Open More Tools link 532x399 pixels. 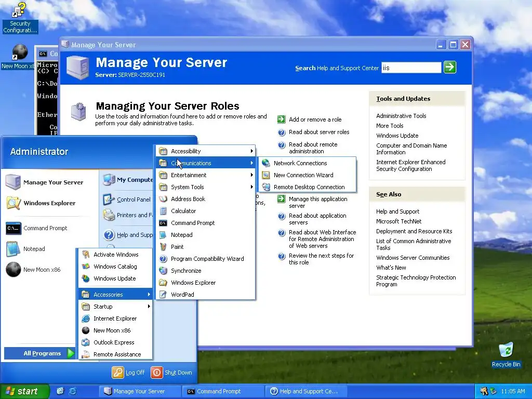pyautogui.click(x=390, y=126)
